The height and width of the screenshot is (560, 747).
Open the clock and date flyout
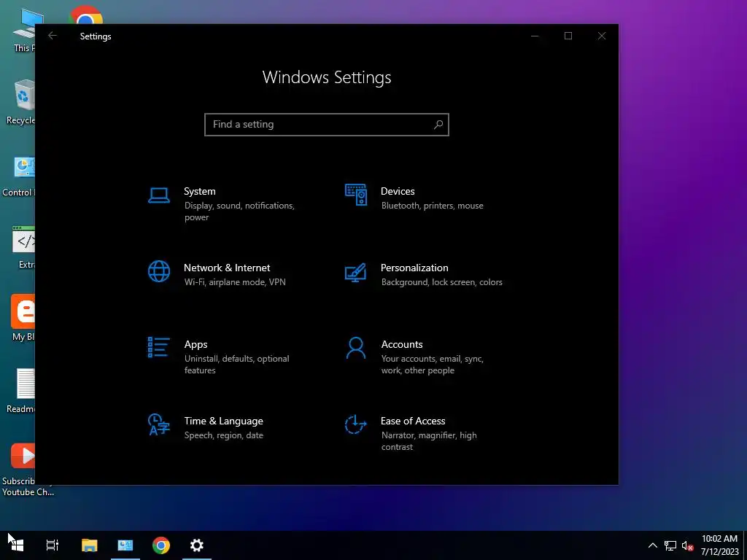tap(719, 545)
